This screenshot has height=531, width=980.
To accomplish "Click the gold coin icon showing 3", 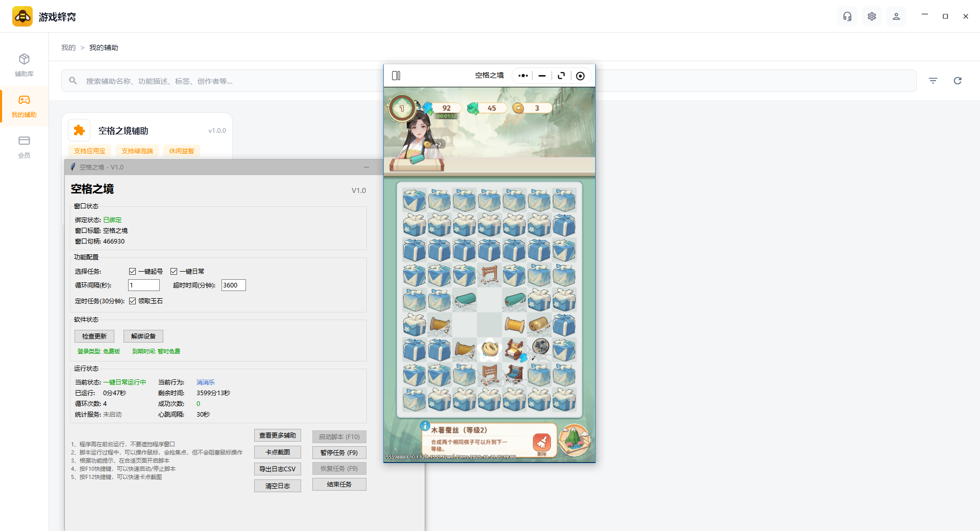I will pos(518,108).
